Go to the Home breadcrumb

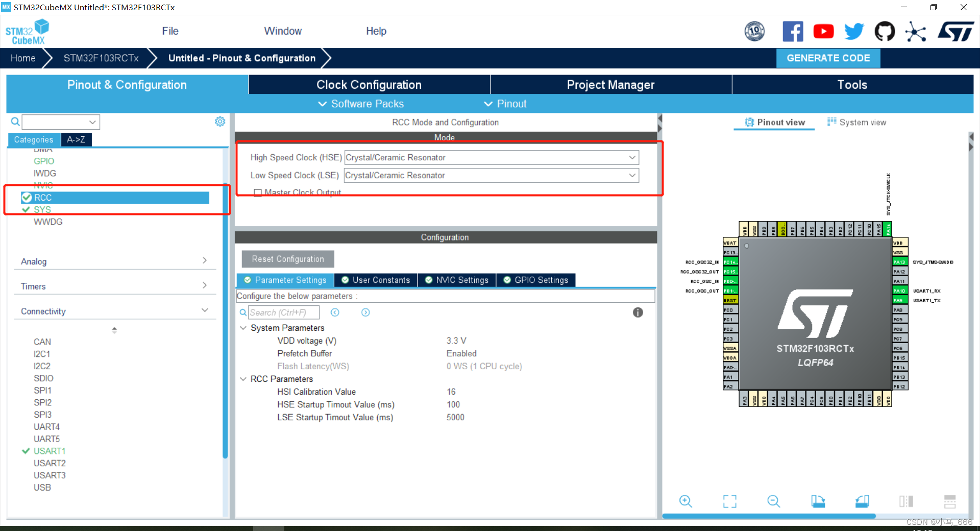[23, 58]
